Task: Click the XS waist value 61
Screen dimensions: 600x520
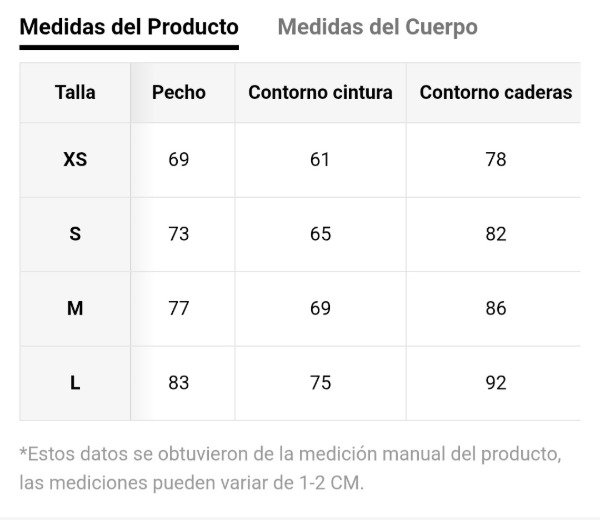Action: 320,159
